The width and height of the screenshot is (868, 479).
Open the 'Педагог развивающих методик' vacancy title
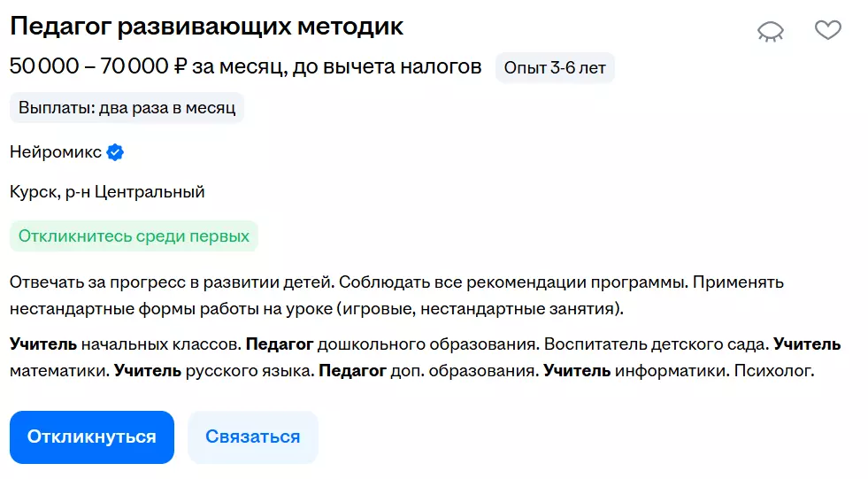click(x=206, y=27)
